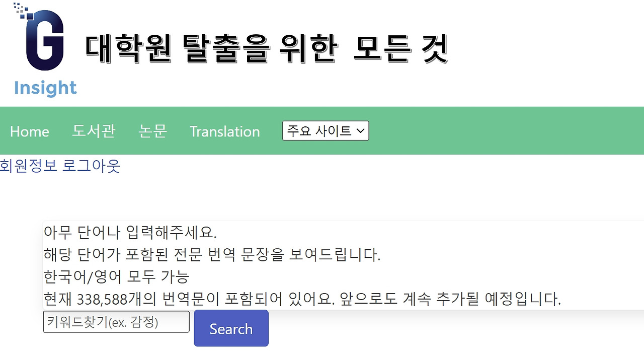The width and height of the screenshot is (644, 354).
Task: Expand the 주요 사이트 dropdown
Action: pyautogui.click(x=319, y=131)
